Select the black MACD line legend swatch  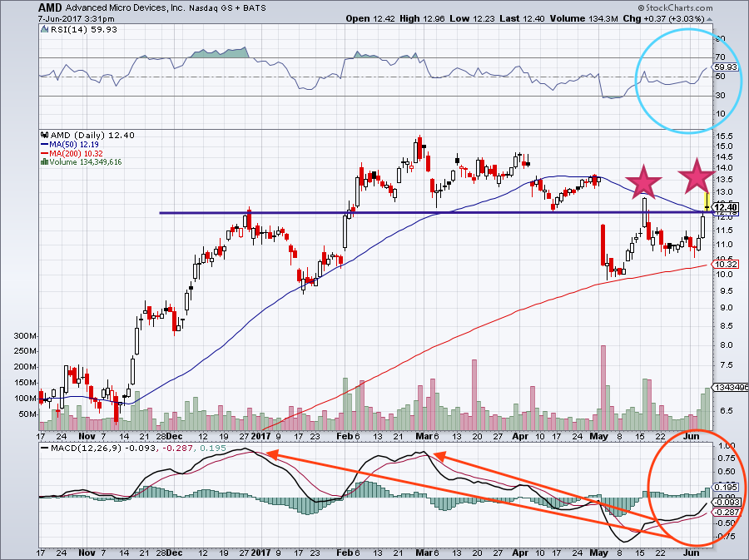tap(45, 448)
